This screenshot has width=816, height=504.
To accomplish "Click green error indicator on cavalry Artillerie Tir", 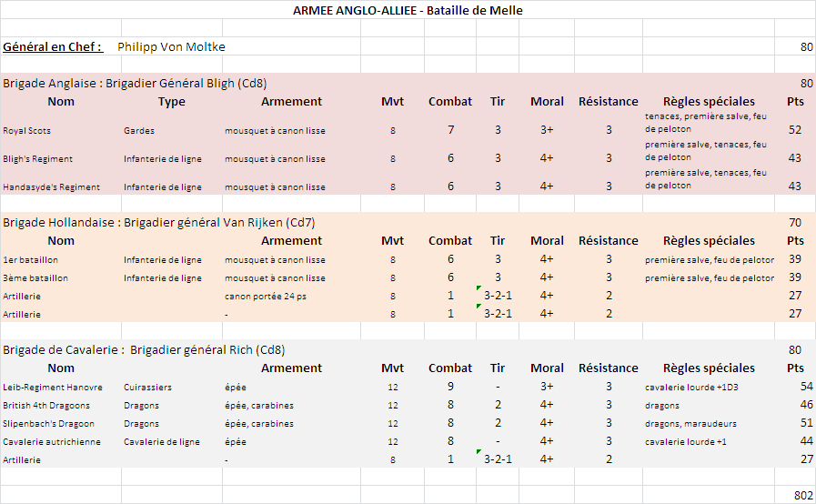I will [x=479, y=451].
